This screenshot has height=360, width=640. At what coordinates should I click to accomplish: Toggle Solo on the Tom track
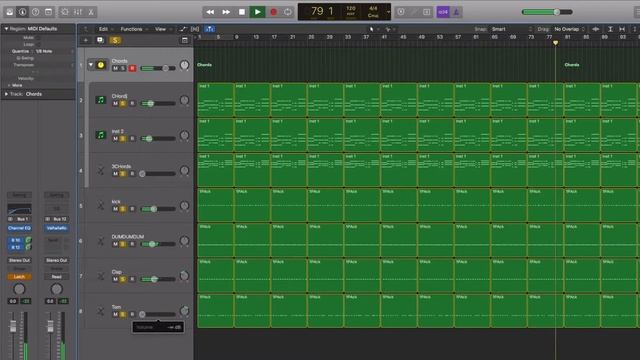click(x=123, y=314)
